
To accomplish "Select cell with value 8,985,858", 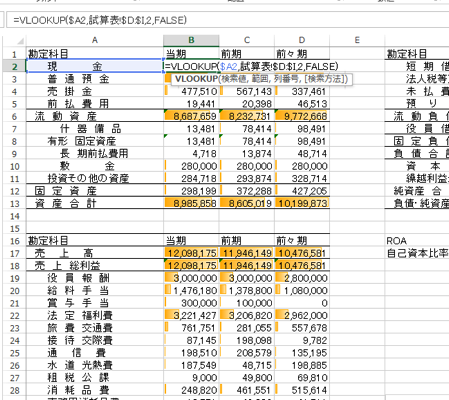I will 191,203.
